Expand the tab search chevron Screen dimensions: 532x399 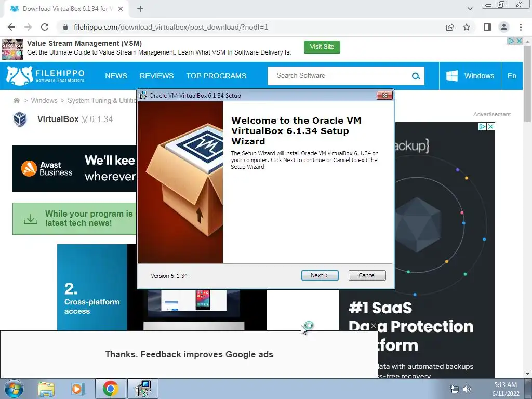(x=470, y=9)
